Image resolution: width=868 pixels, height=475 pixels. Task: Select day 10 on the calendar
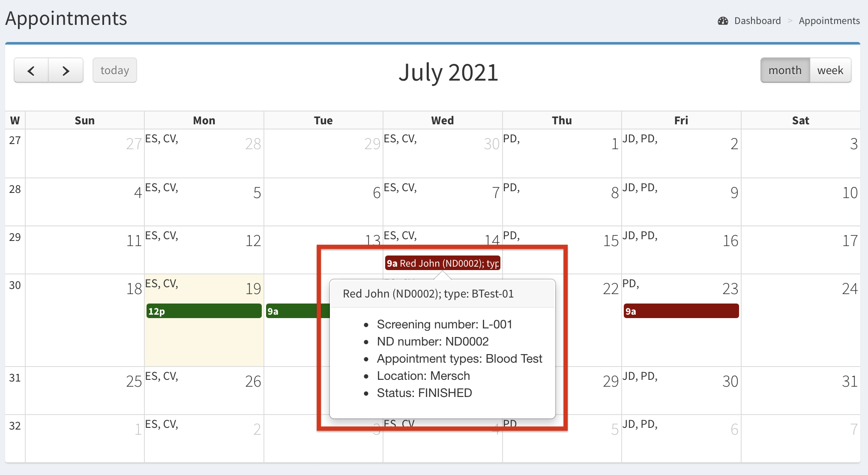coord(850,193)
